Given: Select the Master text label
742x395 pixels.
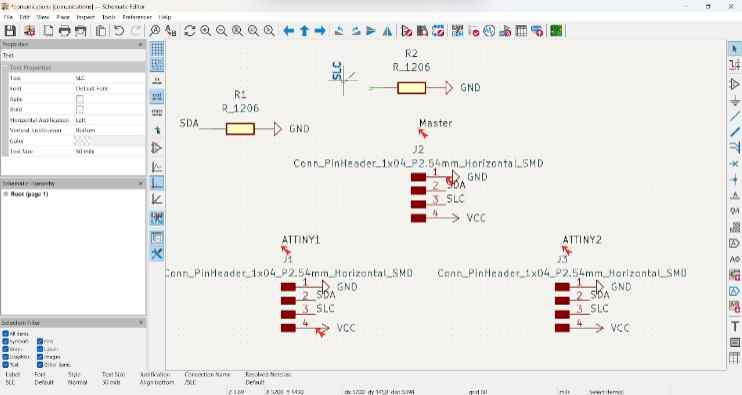Looking at the screenshot, I should (x=435, y=123).
